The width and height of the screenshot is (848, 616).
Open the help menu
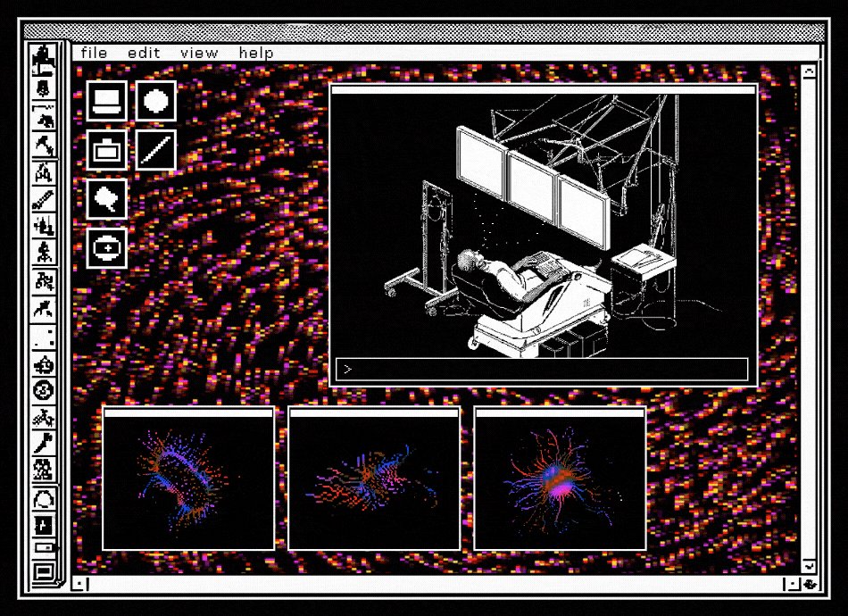256,53
